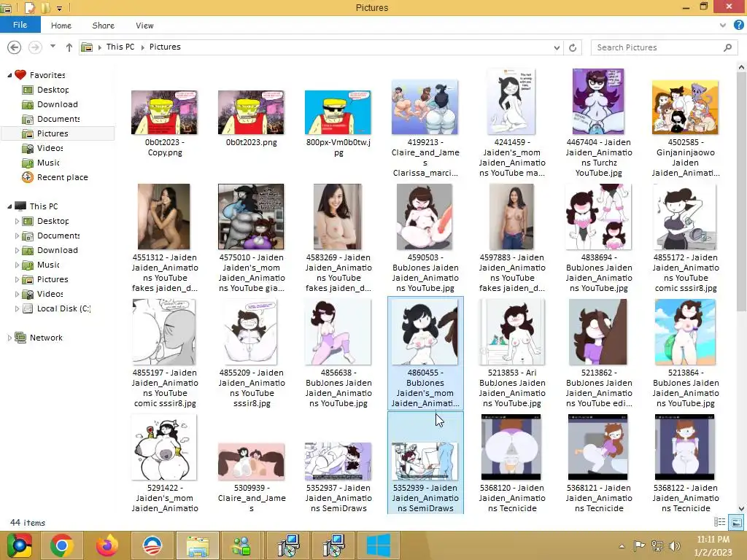Open Videos under Favorites
Viewport: 747px width, 560px height.
(x=50, y=148)
